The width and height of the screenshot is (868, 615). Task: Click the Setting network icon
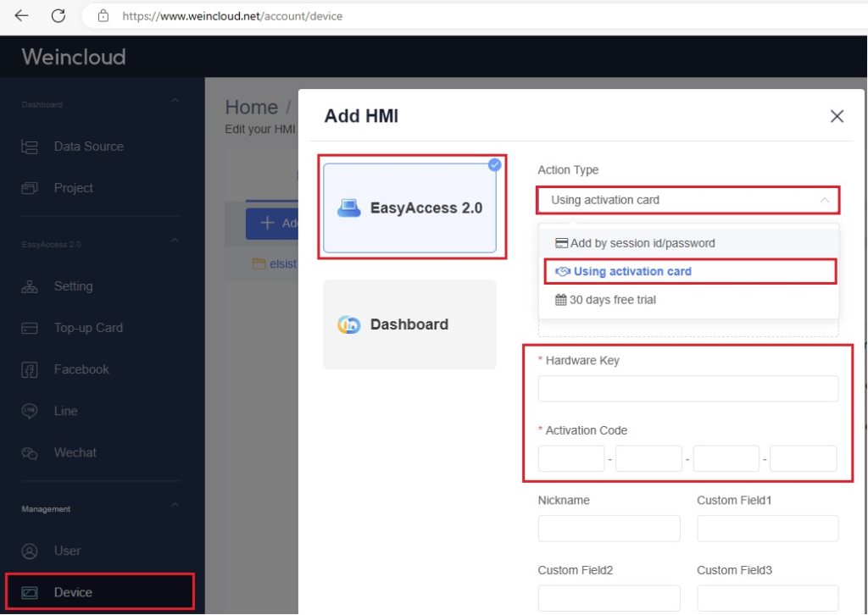click(x=30, y=286)
